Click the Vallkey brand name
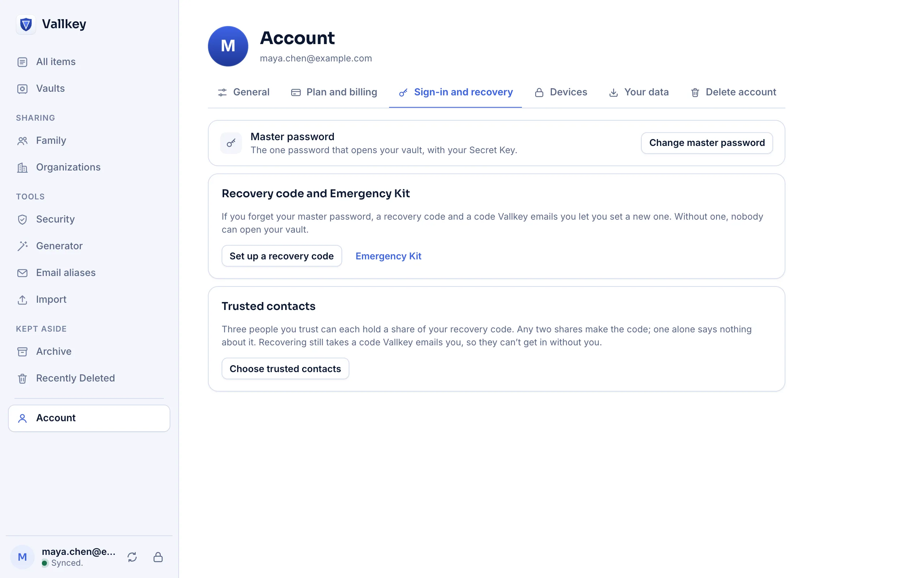Viewport: 924px width, 578px height. (x=64, y=24)
